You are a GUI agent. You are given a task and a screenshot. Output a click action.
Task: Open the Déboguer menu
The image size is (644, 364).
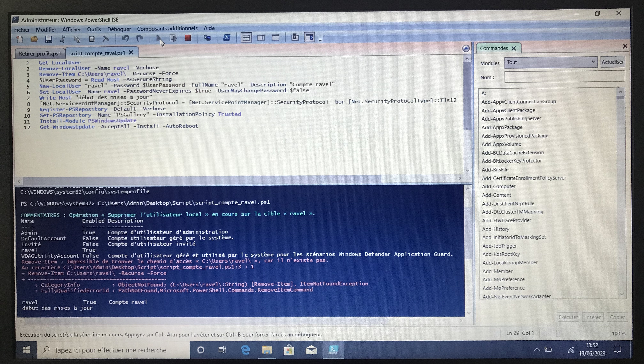pyautogui.click(x=119, y=29)
